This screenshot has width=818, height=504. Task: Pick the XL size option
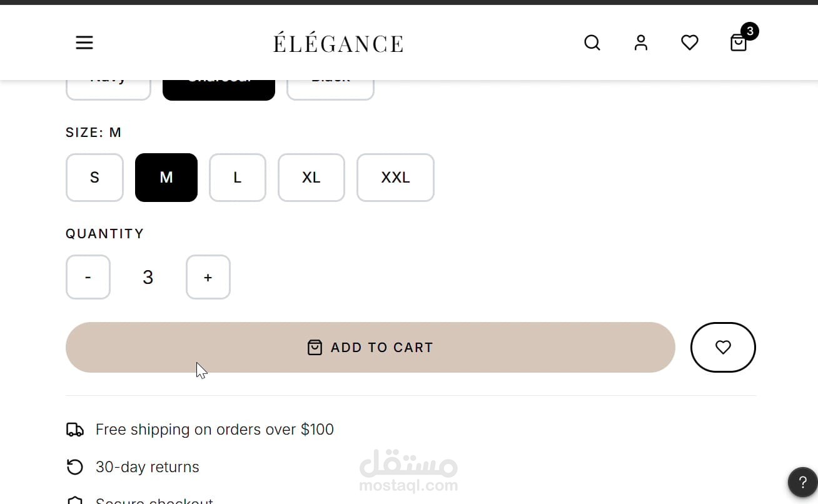point(311,178)
